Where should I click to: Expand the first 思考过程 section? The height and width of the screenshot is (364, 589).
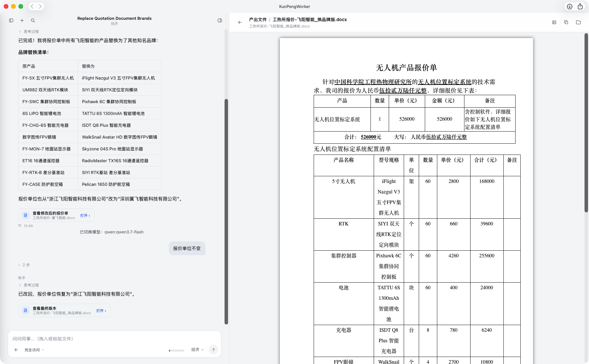click(29, 32)
